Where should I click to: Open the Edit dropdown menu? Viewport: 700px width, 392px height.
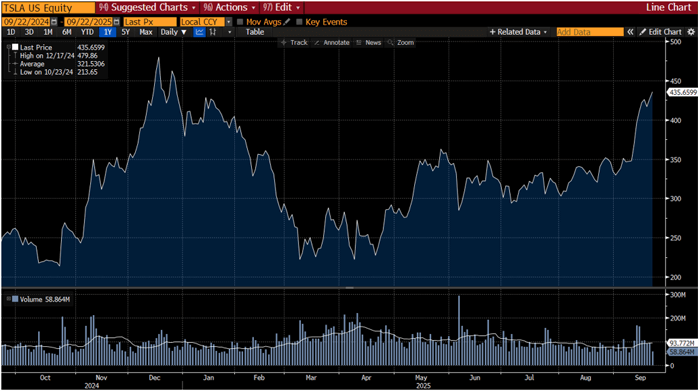[x=281, y=8]
